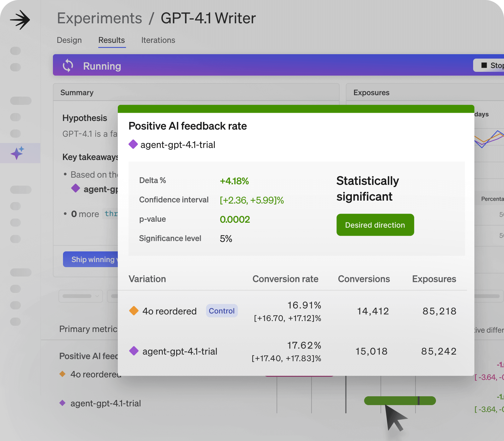Click the Positive AI feedback rate title
Viewport: 504px width, 441px height.
(188, 126)
